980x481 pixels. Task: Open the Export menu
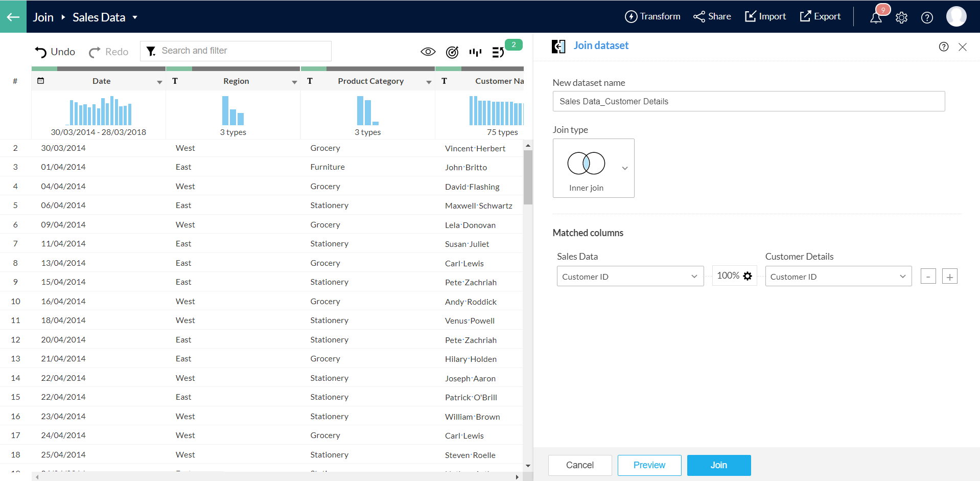(x=820, y=16)
